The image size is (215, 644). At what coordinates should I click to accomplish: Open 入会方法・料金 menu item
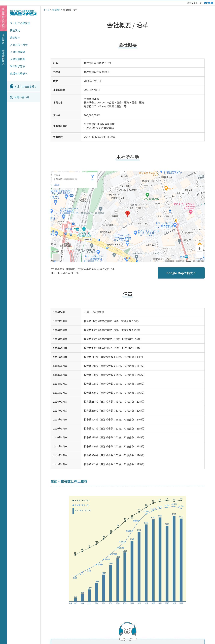[x=19, y=45]
